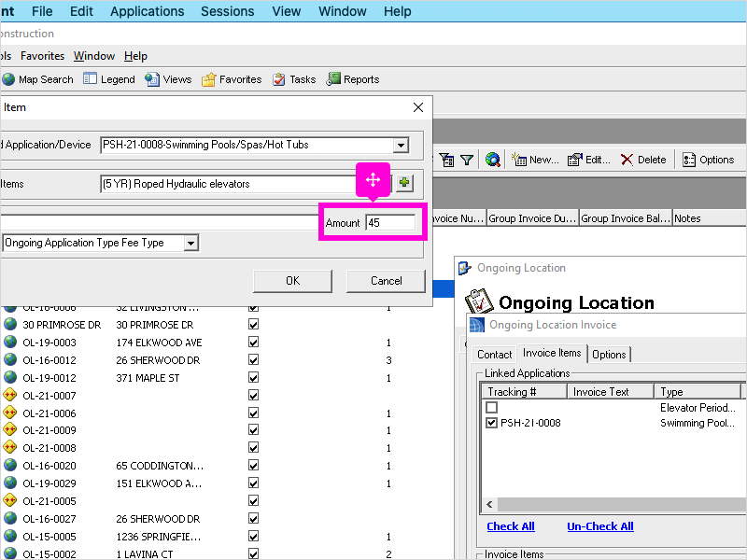Open the Items combo box
The width and height of the screenshot is (747, 560).
pyautogui.click(x=246, y=184)
